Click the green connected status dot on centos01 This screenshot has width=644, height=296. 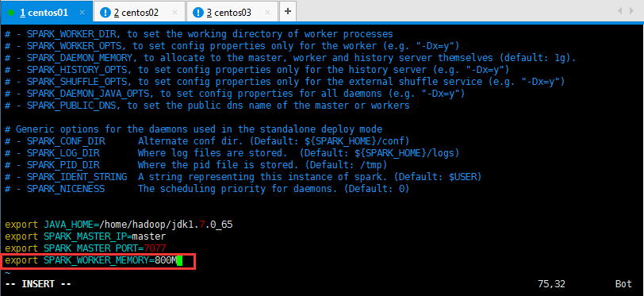pyautogui.click(x=11, y=13)
